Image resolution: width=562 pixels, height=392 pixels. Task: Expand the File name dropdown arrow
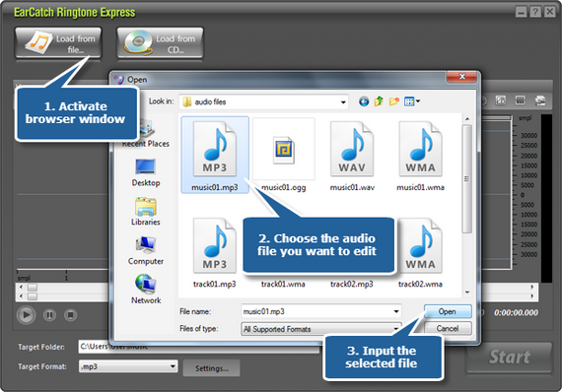tap(396, 311)
